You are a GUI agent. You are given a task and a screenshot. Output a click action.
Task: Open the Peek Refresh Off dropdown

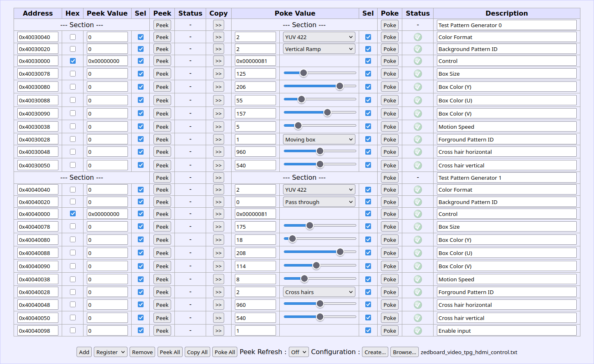click(x=298, y=352)
